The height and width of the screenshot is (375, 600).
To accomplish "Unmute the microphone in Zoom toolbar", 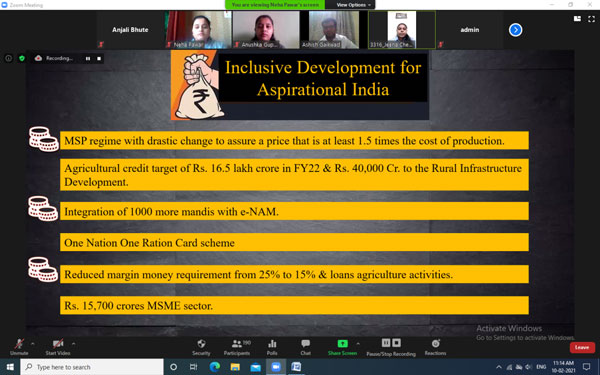I will (19, 347).
